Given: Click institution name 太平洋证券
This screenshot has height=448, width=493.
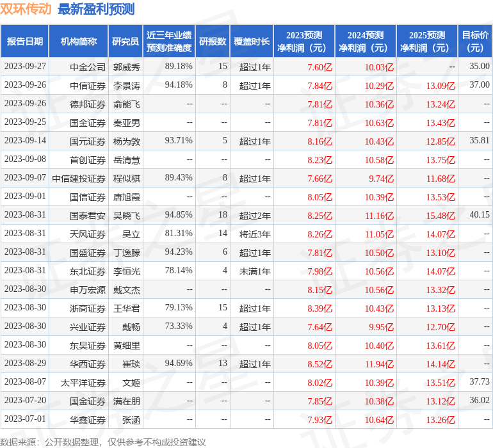Looking at the screenshot, I should 83,383.
